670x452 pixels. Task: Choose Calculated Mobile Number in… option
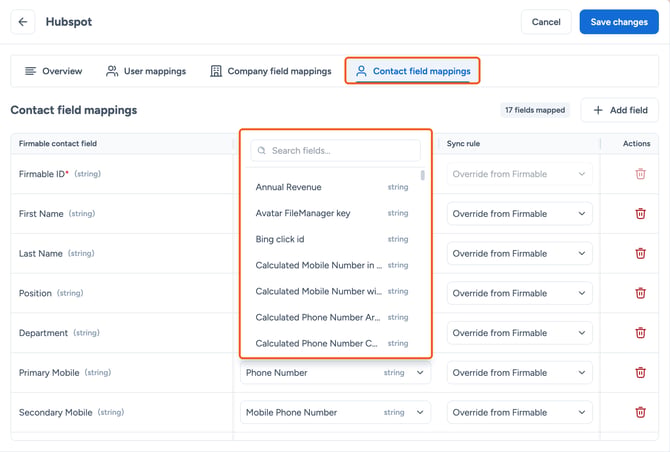[332, 265]
